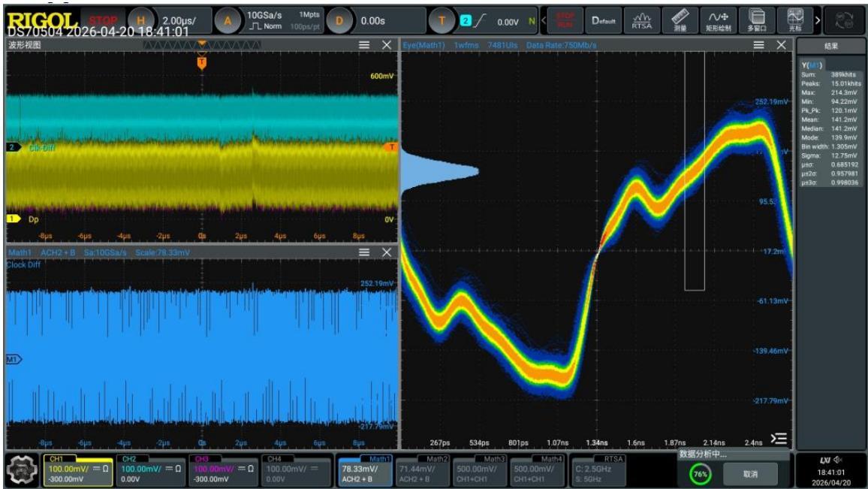Select the 矩形绘制 rectangle draw tool
This screenshot has height=489, width=868.
point(718,20)
